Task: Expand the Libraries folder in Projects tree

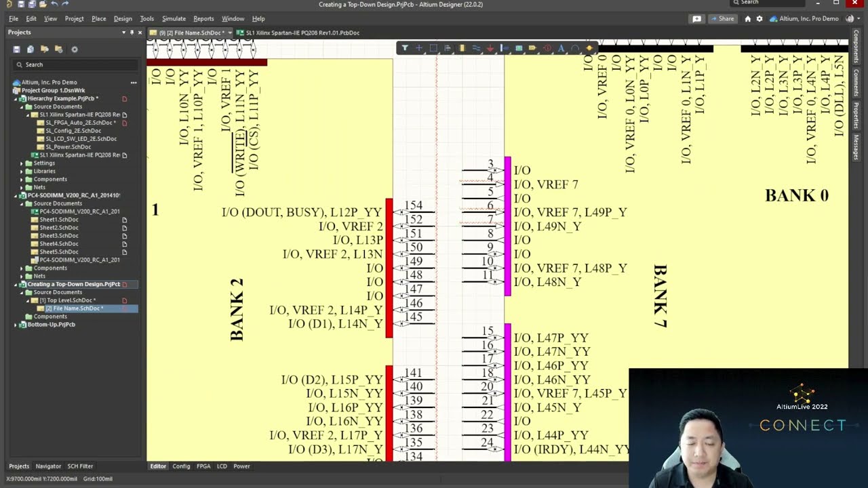Action: click(x=22, y=171)
